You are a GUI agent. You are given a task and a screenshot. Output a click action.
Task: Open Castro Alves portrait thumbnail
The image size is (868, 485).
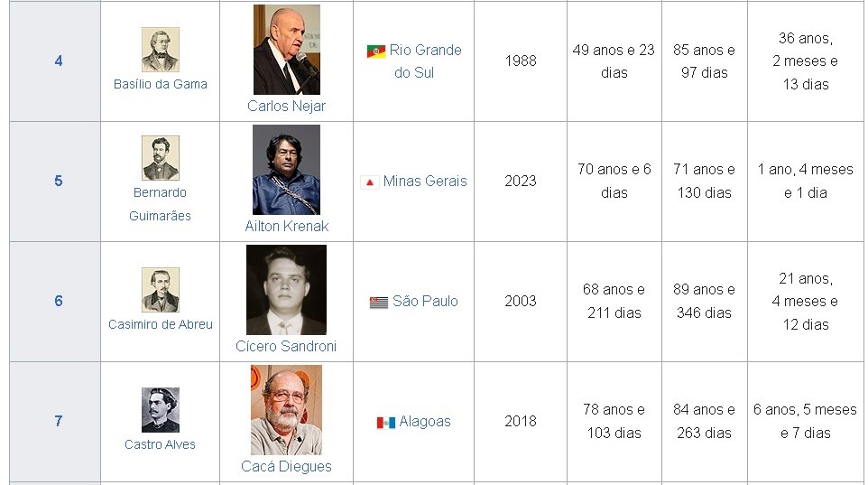coord(161,410)
